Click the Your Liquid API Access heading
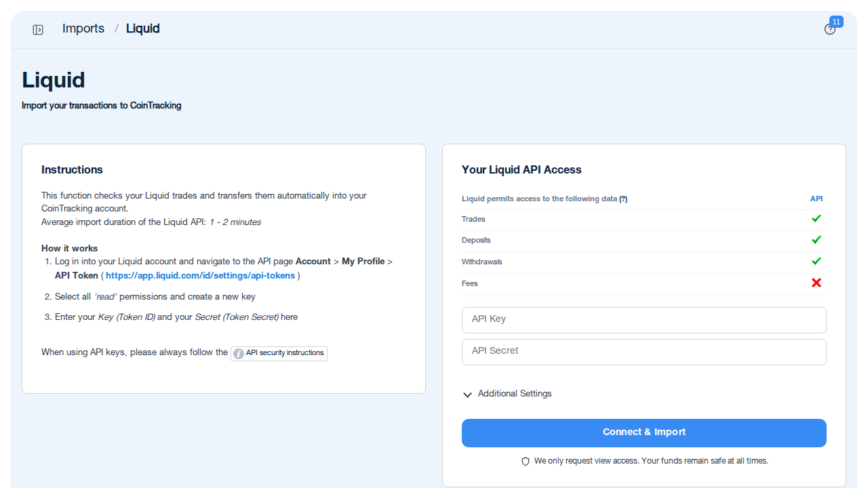868x488 pixels. [x=521, y=169]
